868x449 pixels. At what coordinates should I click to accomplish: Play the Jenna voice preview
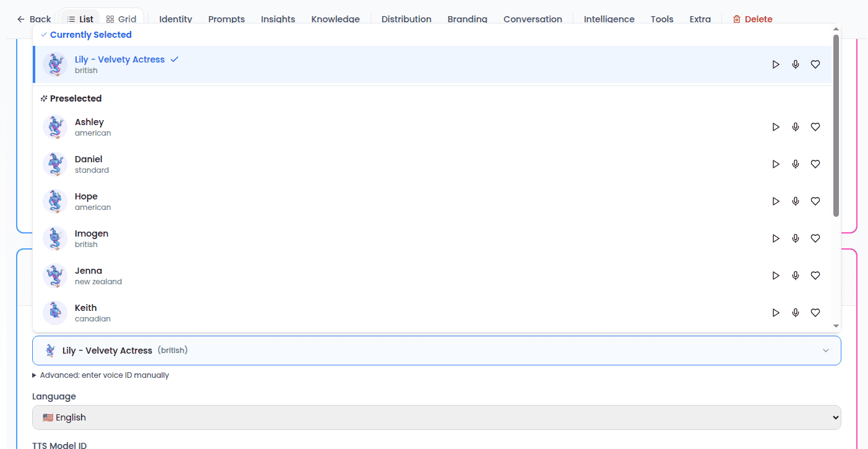click(776, 276)
